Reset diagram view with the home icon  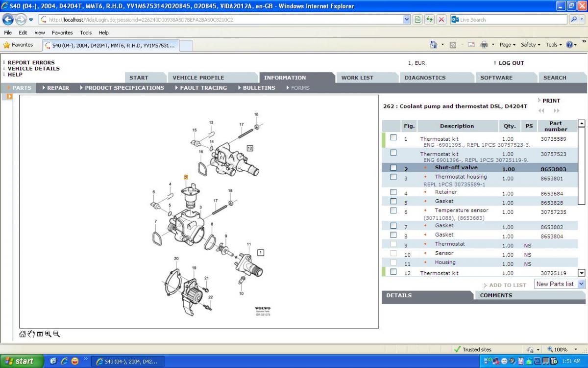[x=23, y=334]
